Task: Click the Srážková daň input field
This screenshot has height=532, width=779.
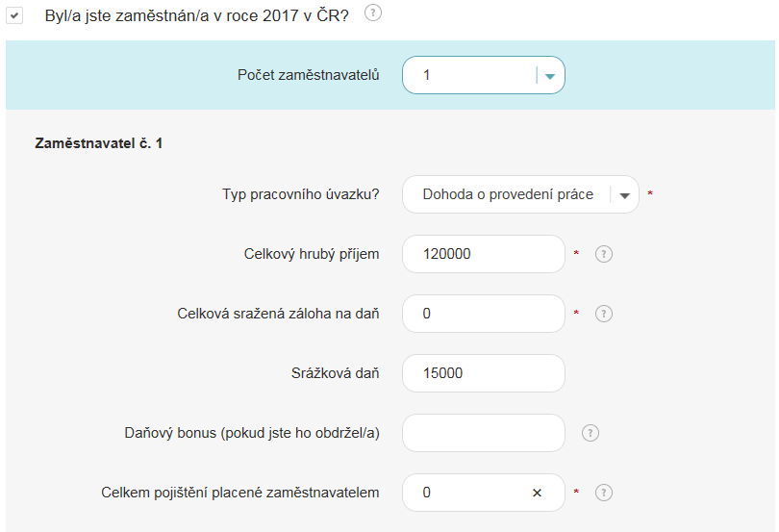Action: coord(483,373)
